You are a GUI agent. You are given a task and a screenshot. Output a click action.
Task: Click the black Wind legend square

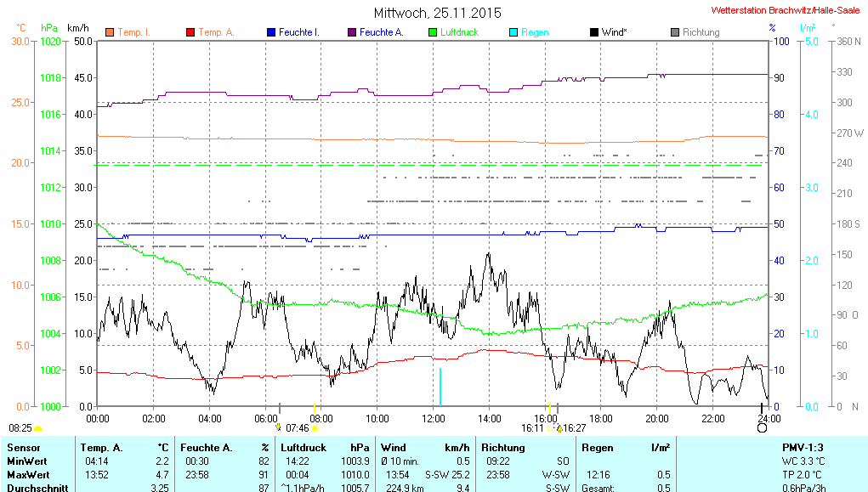point(593,32)
